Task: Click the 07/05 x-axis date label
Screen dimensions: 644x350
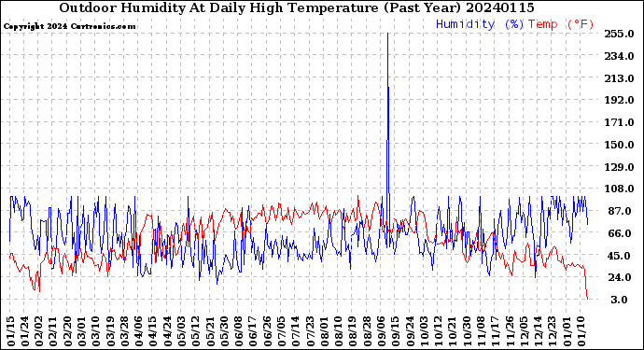Action: point(282,331)
